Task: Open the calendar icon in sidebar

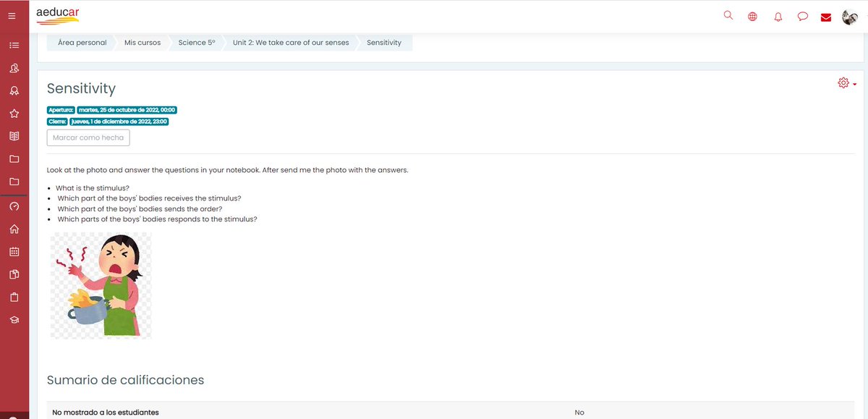Action: tap(14, 252)
